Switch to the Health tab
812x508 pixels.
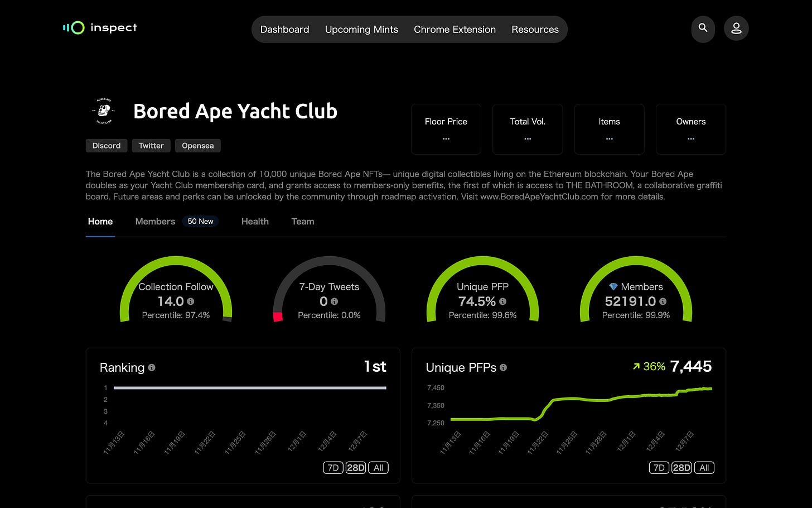click(x=255, y=222)
